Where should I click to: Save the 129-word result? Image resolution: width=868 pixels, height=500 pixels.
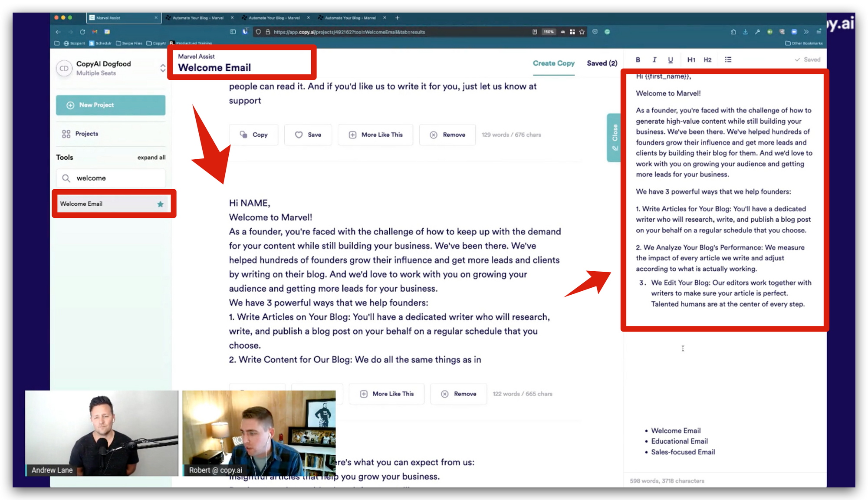308,135
